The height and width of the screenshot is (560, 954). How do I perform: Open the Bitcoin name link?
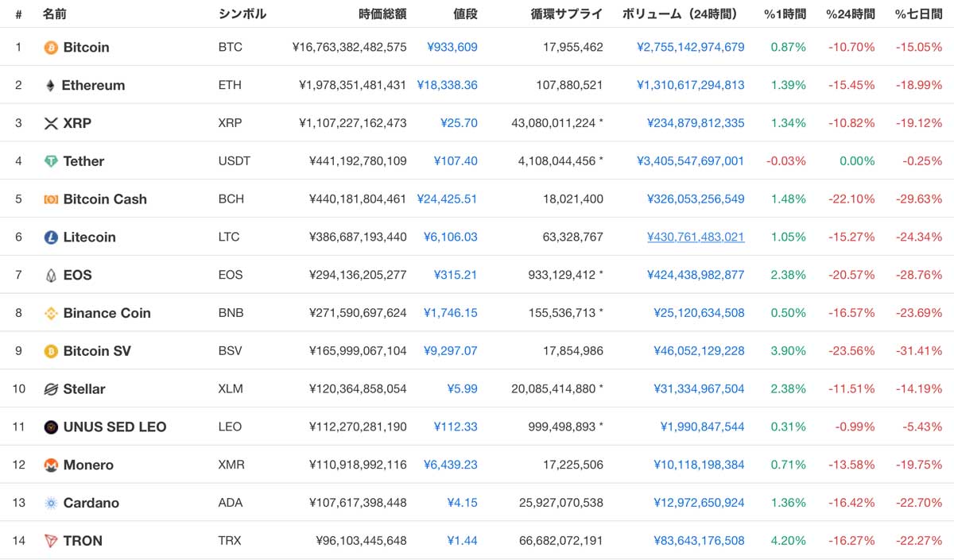click(x=86, y=48)
